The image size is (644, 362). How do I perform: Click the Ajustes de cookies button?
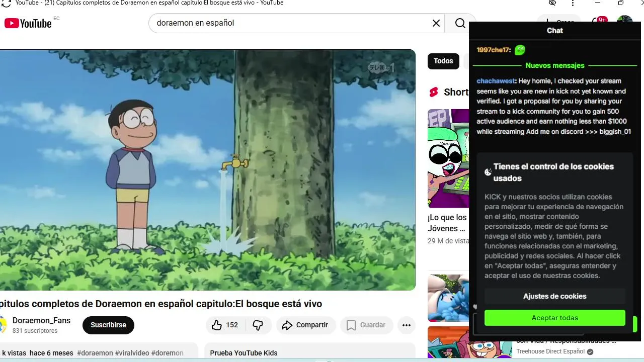[x=555, y=296]
